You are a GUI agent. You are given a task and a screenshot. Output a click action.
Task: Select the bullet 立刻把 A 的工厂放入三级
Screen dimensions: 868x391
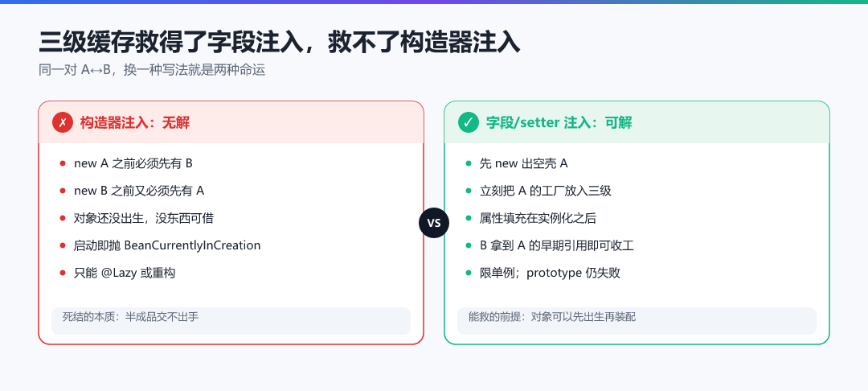point(545,191)
